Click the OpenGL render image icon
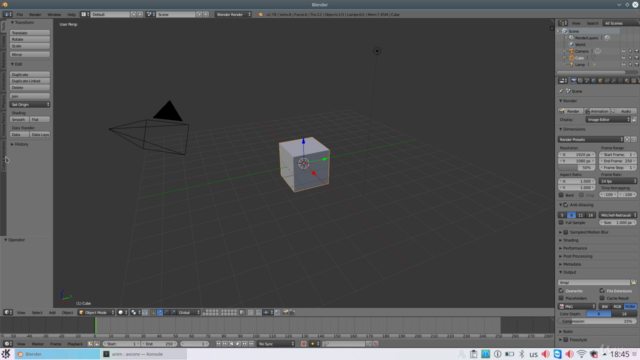This screenshot has height=360, width=640. tap(286, 312)
